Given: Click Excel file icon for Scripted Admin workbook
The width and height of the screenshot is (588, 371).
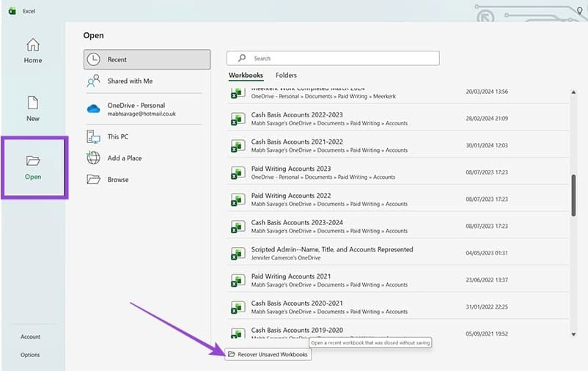Looking at the screenshot, I should [x=238, y=254].
